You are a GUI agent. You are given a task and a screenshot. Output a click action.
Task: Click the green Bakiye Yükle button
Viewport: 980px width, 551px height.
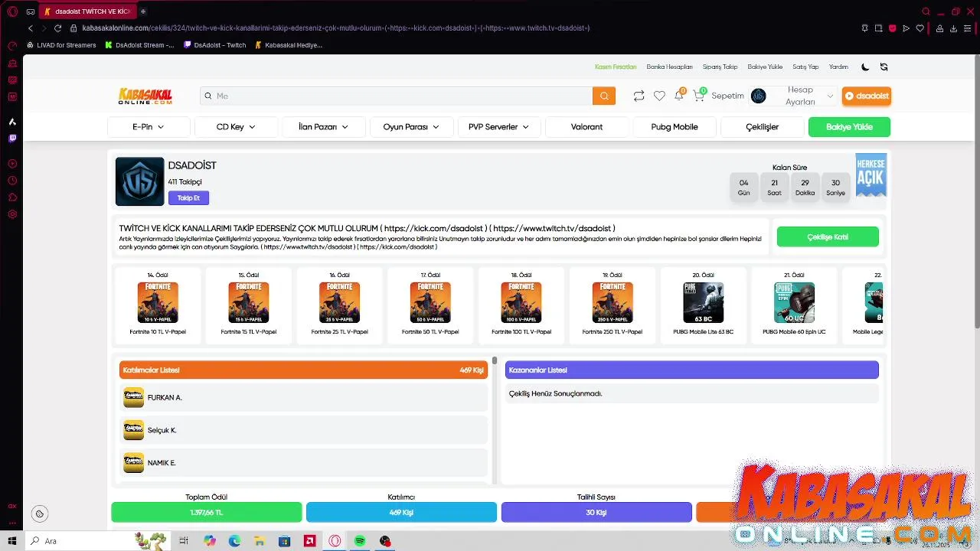[x=849, y=127]
